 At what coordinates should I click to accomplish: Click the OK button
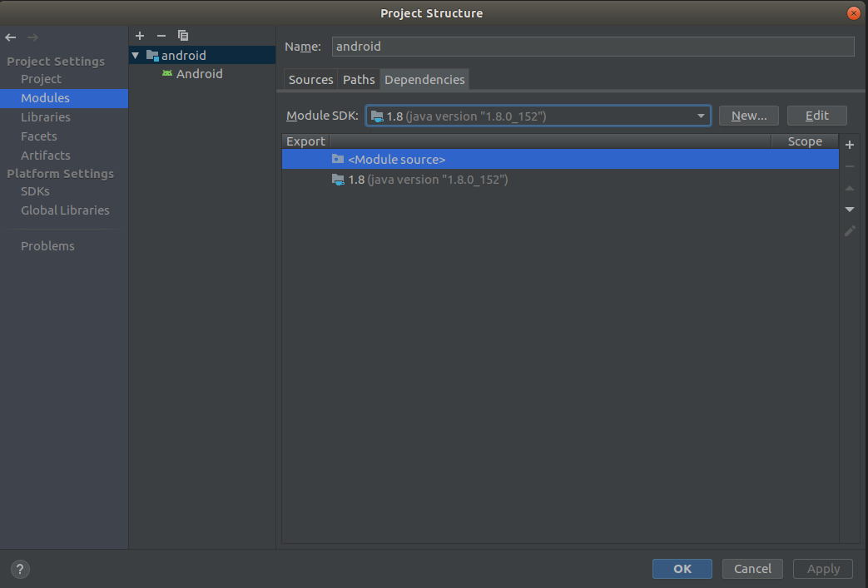point(682,569)
